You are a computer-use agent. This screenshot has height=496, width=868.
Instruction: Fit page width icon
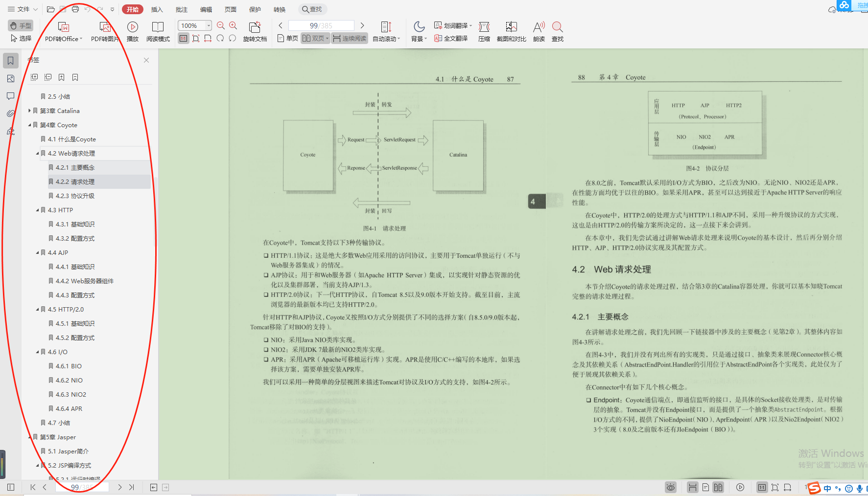pyautogui.click(x=208, y=38)
